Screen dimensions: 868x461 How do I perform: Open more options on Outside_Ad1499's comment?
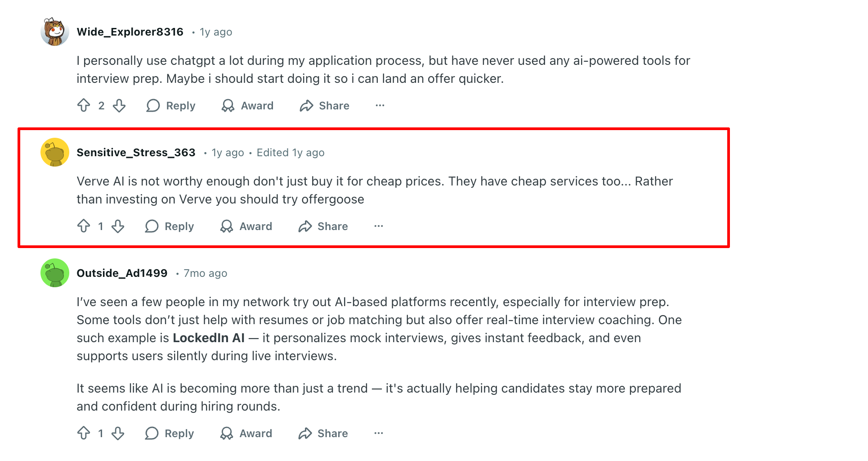[379, 433]
